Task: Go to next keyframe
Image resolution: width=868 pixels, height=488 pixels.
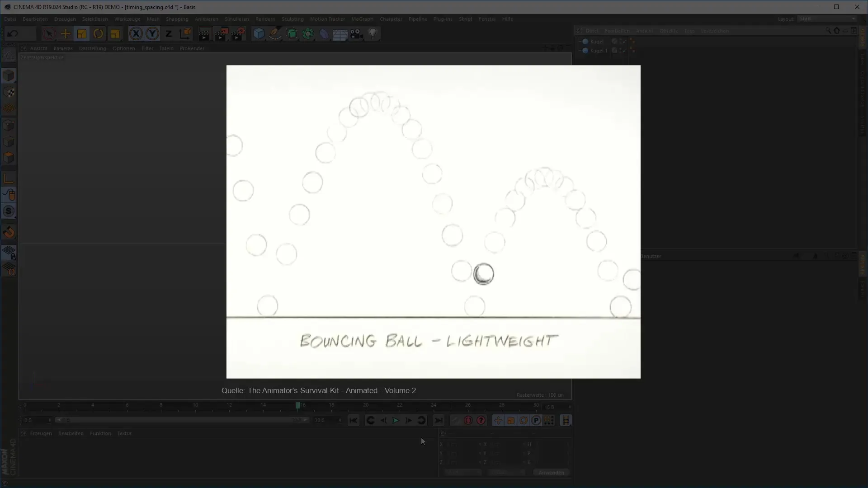Action: (x=421, y=421)
